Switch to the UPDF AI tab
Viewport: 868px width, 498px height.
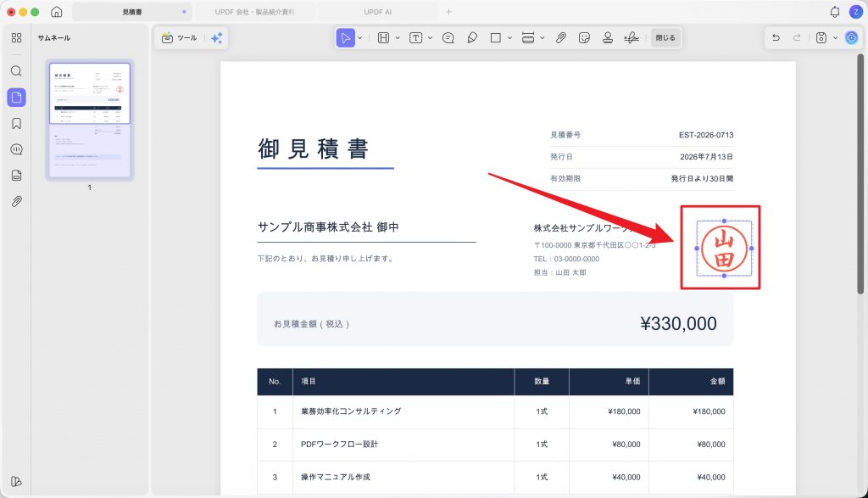(377, 12)
